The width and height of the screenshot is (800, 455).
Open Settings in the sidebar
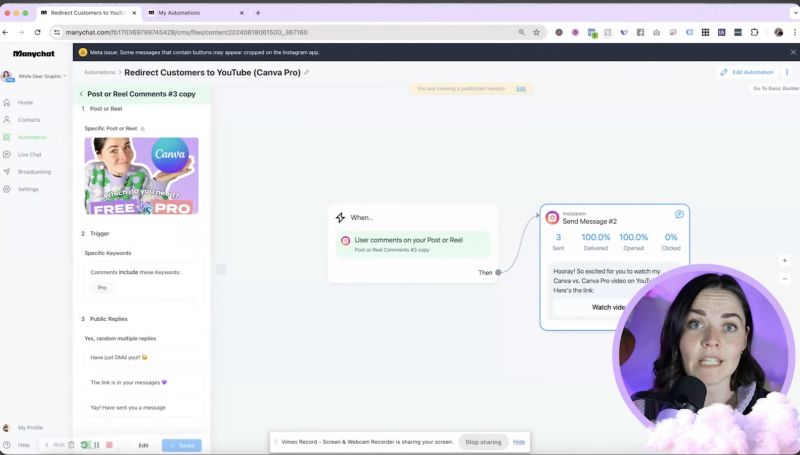click(x=28, y=189)
